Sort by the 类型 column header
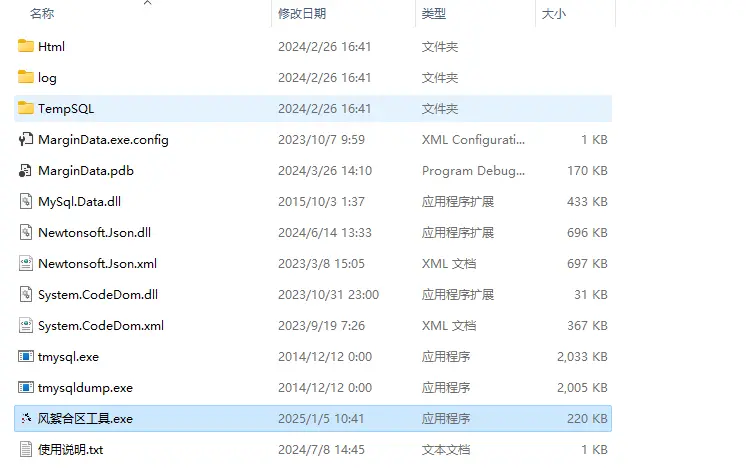The height and width of the screenshot is (469, 746). pos(434,14)
